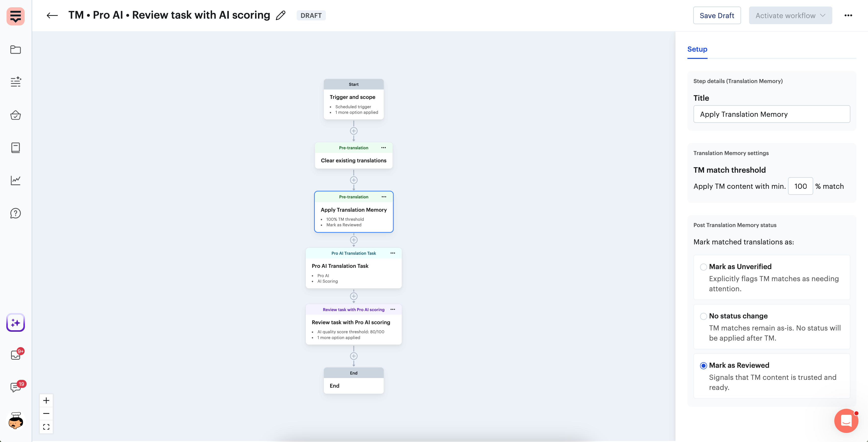
Task: Select the Pro AI Translation Task node
Action: coord(354,268)
